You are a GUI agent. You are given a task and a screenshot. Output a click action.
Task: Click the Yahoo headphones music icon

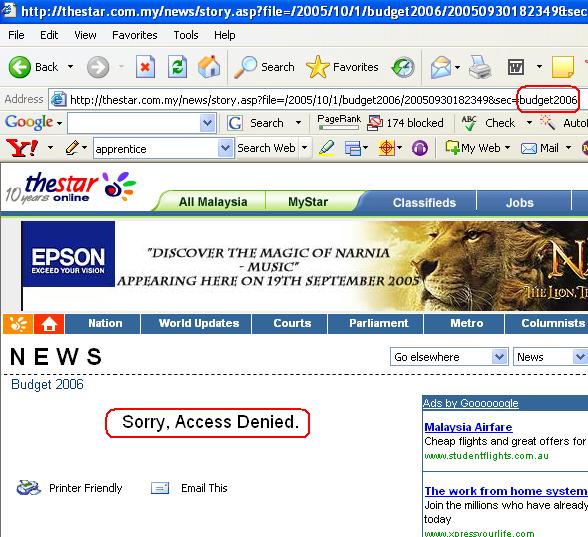[x=420, y=148]
